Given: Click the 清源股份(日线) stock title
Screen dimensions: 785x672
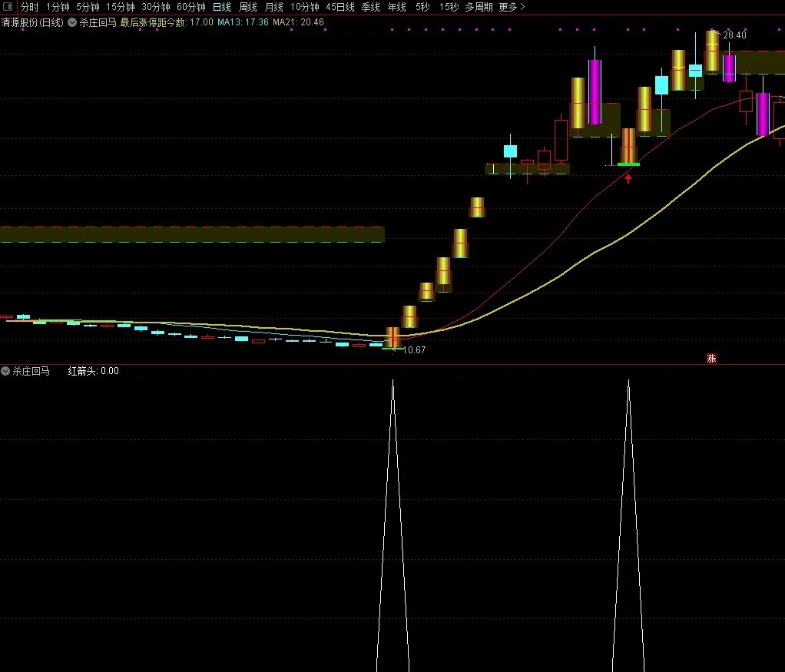Looking at the screenshot, I should tap(32, 22).
